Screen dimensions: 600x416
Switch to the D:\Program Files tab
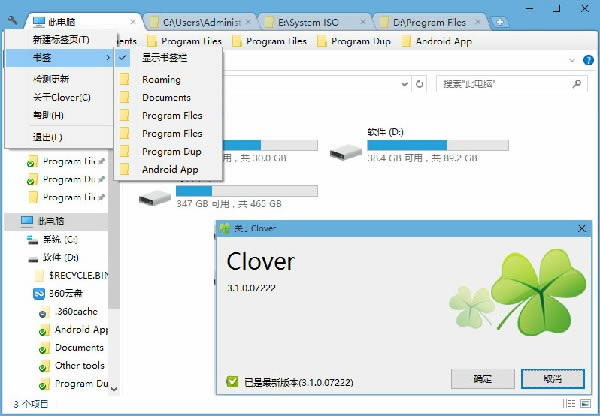[x=430, y=22]
